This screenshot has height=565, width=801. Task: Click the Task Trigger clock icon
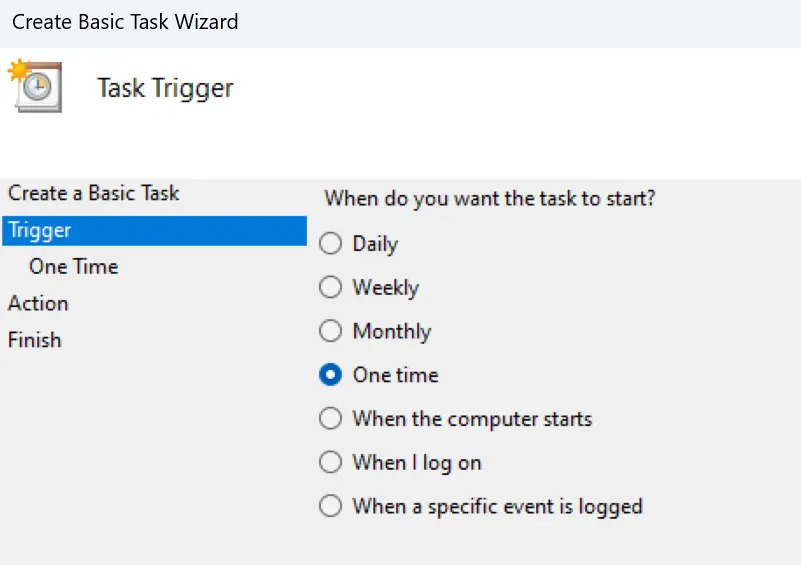(35, 85)
